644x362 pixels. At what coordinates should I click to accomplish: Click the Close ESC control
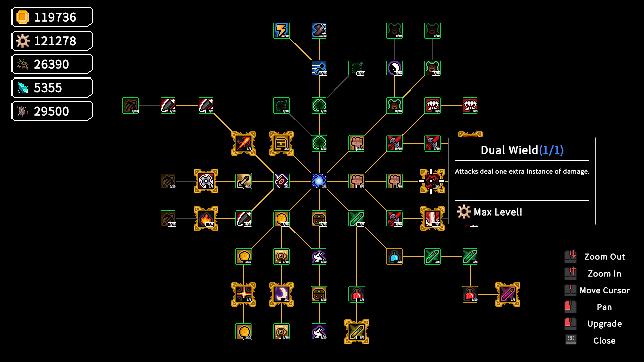click(590, 341)
